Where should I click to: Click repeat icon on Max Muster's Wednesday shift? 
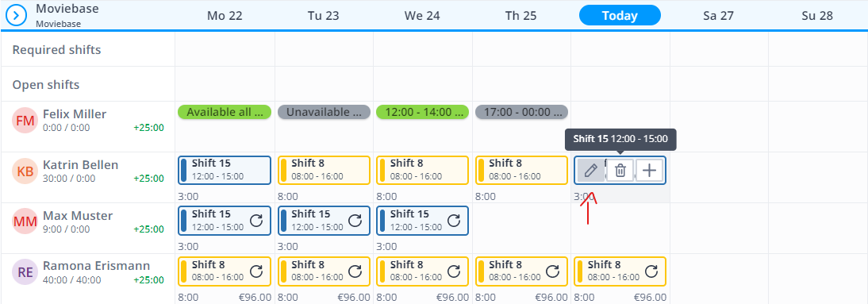click(x=454, y=221)
